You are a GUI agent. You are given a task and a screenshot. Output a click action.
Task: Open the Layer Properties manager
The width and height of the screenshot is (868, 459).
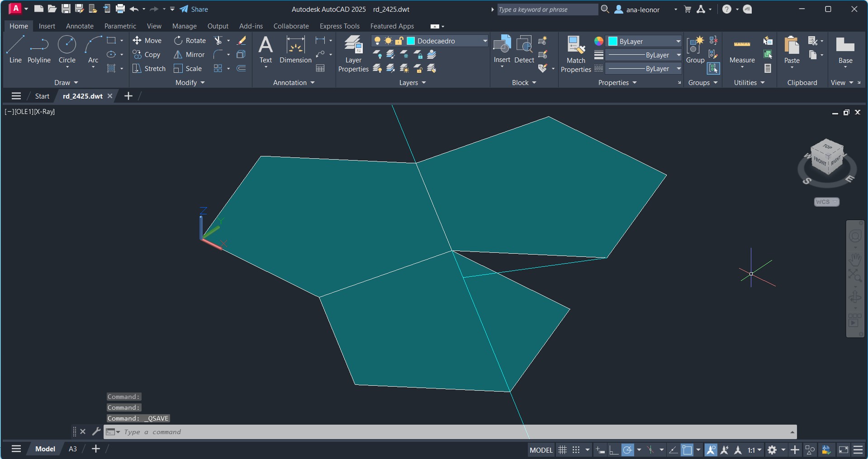[353, 53]
